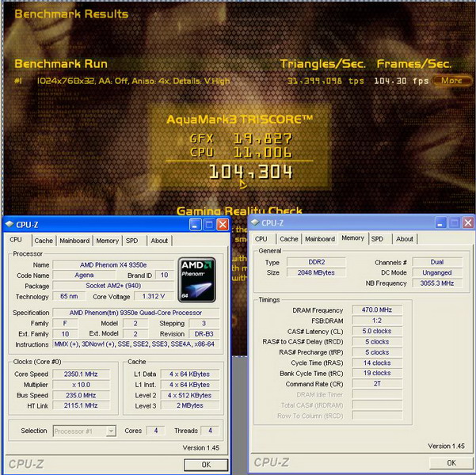Open Mainboard tab in left CPU-Z window

coord(74,241)
